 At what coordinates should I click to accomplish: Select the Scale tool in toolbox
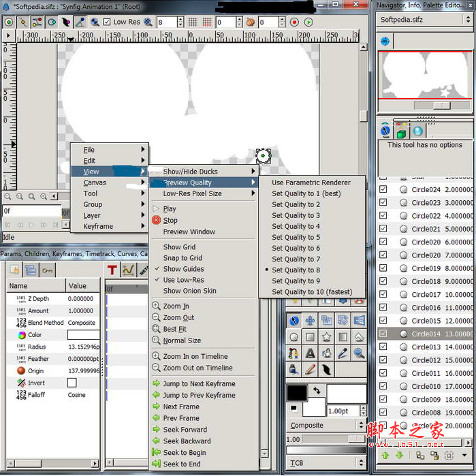click(326, 321)
